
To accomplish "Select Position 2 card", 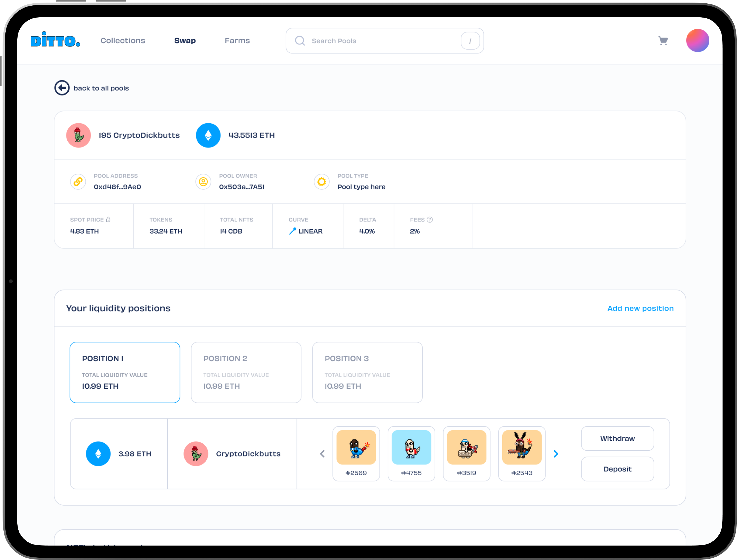I will coord(246,372).
